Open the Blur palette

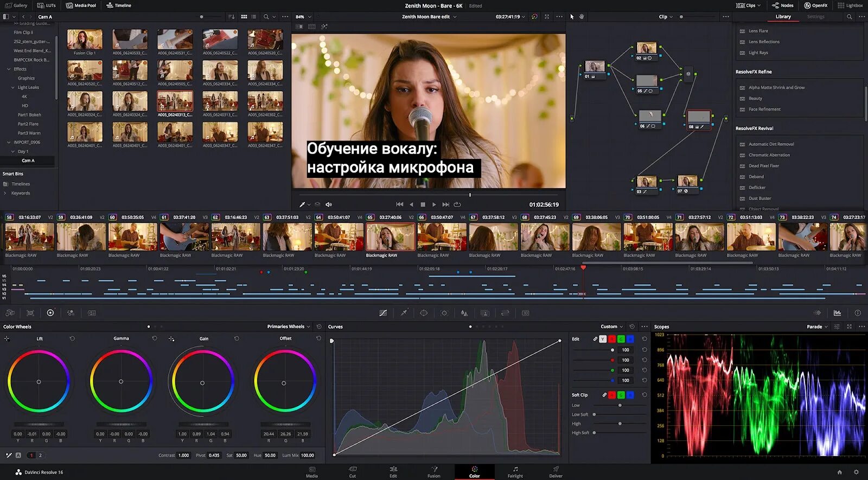(464, 313)
